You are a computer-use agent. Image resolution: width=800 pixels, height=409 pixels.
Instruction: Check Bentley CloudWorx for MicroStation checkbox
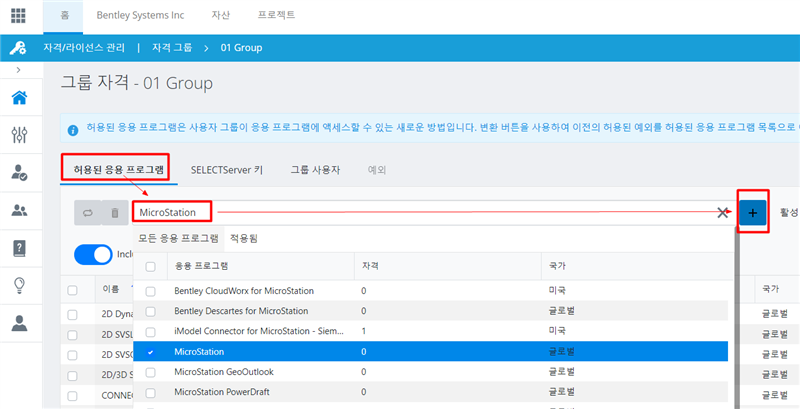coord(151,291)
